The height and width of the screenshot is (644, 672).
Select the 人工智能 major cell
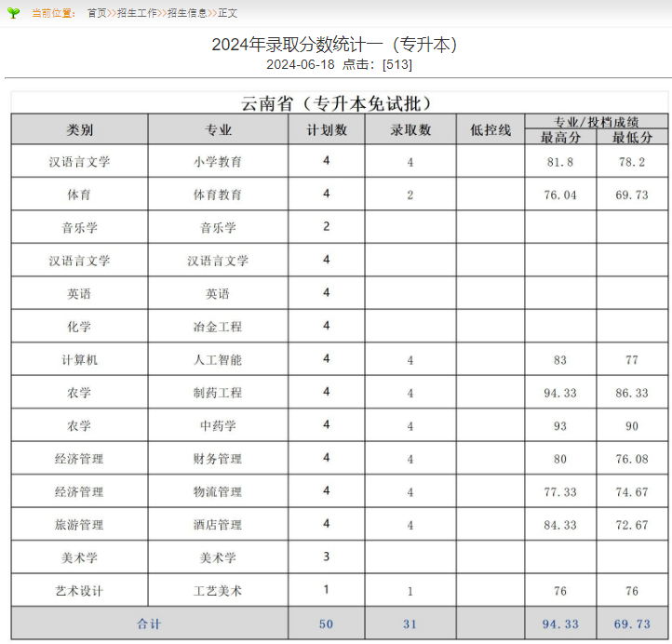218,359
